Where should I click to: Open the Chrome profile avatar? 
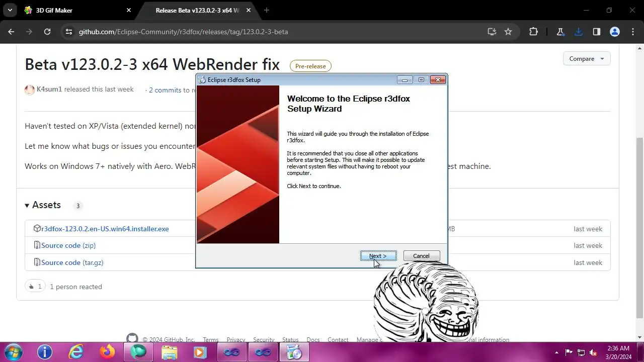tap(614, 32)
